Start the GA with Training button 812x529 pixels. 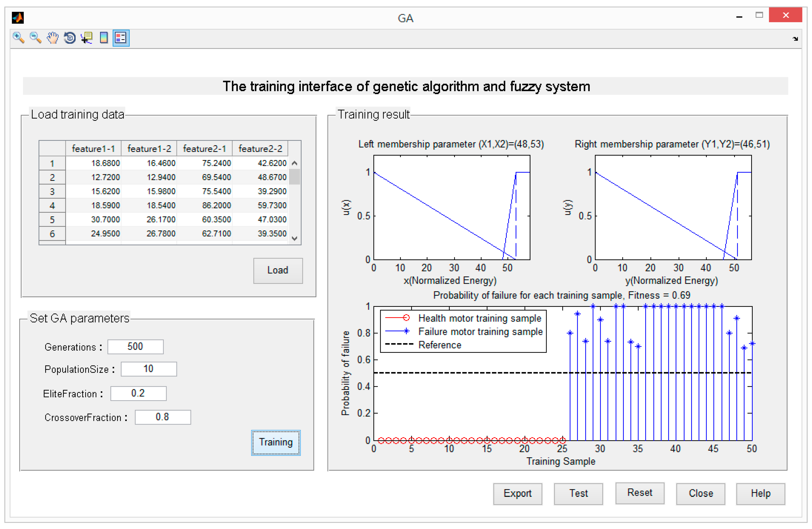pos(276,442)
